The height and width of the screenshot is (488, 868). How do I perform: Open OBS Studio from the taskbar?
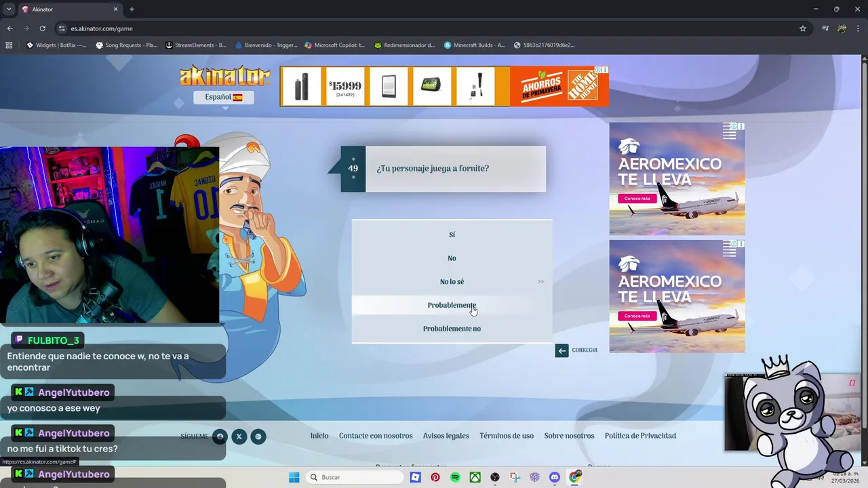pos(495,477)
